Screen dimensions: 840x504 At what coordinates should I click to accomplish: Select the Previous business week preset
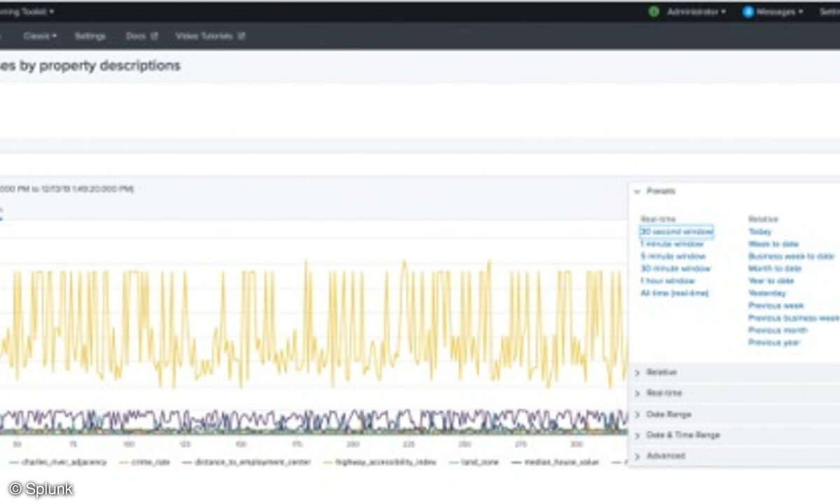[794, 318]
